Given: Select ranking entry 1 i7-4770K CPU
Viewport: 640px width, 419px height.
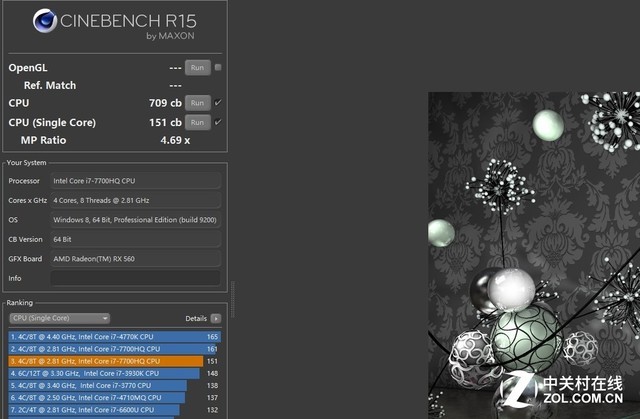Looking at the screenshot, I should point(115,337).
